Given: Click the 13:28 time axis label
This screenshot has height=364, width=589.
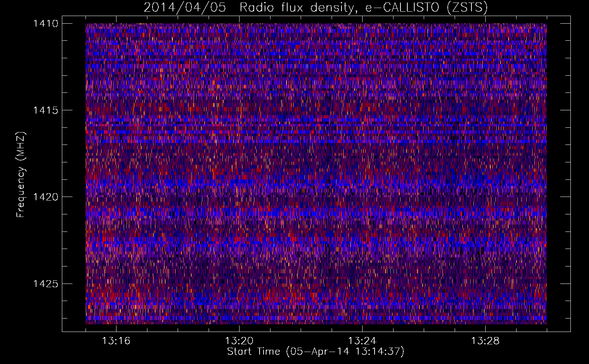Looking at the screenshot, I should click(485, 341).
